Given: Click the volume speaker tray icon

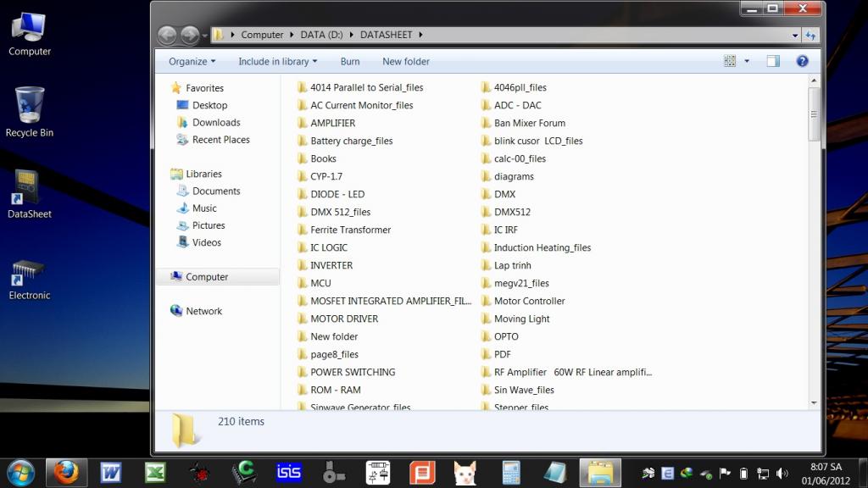Looking at the screenshot, I should [782, 474].
